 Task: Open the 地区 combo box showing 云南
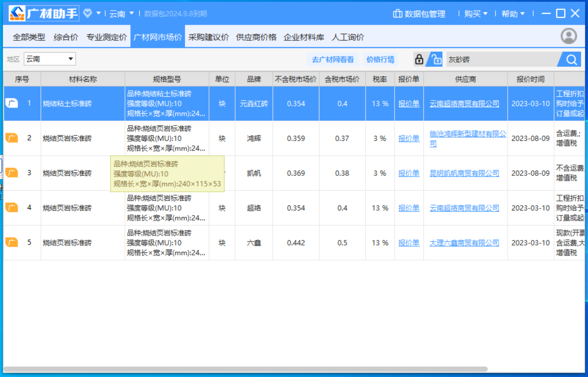coord(49,59)
